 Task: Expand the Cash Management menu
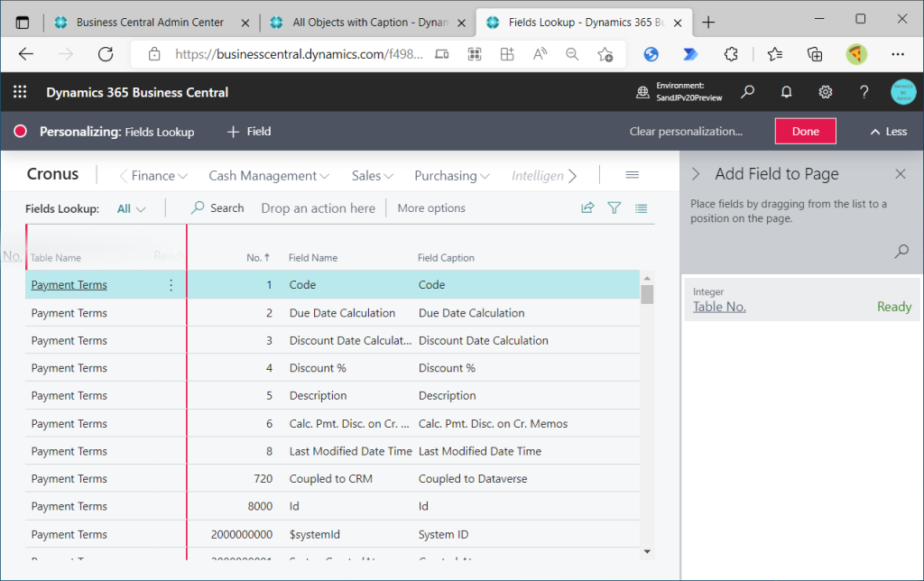(269, 176)
